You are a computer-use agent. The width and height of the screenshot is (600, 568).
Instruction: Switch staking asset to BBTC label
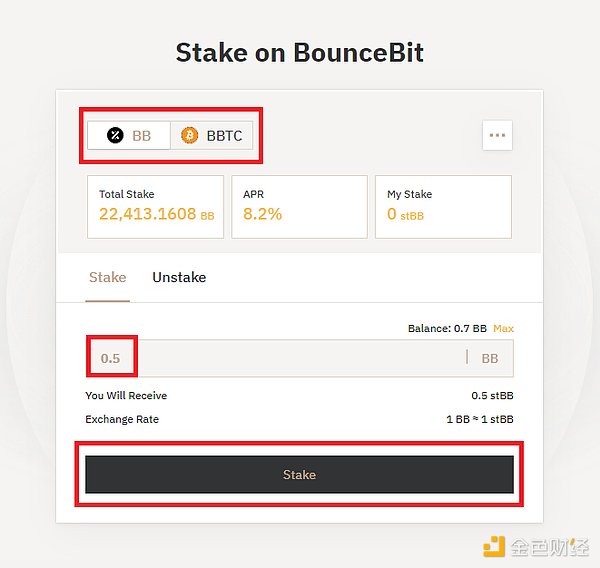coord(224,135)
